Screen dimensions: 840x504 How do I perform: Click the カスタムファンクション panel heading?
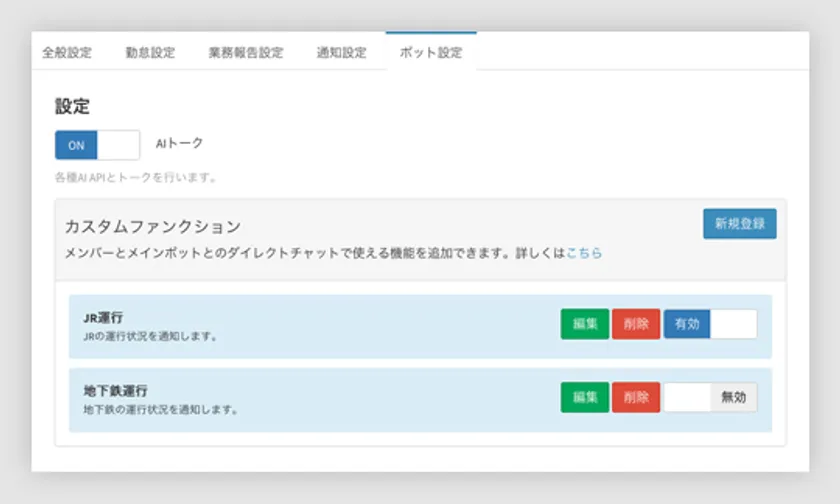[152, 227]
